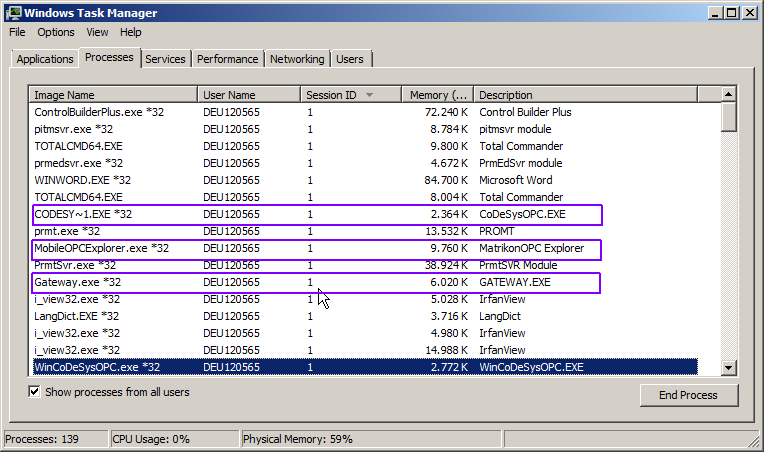Switch to the Applications tab

pyautogui.click(x=45, y=59)
